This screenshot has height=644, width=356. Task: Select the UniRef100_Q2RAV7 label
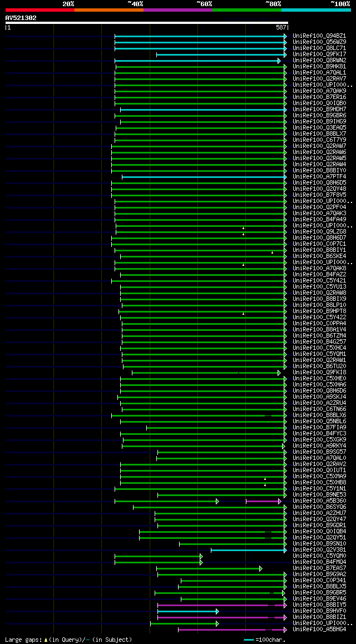[319, 79]
